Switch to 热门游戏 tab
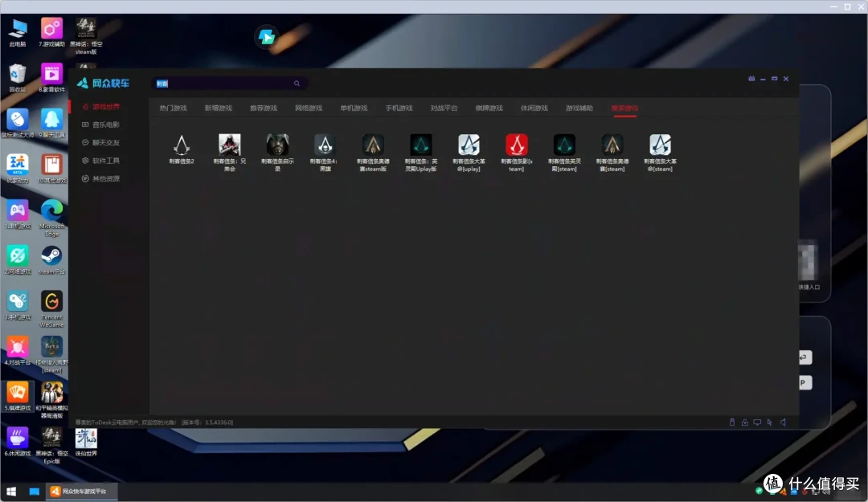Viewport: 868px width, 502px height. click(x=174, y=108)
